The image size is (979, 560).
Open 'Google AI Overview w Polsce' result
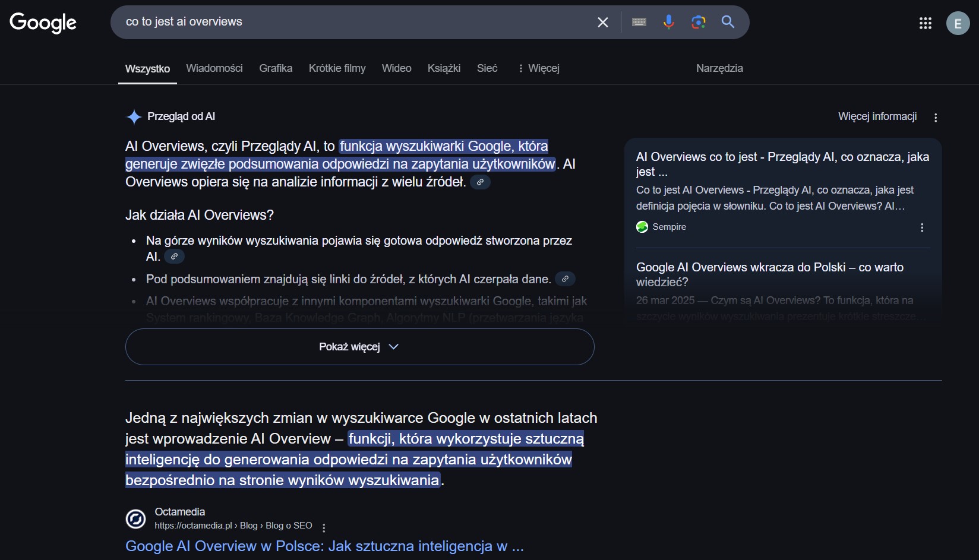point(324,546)
